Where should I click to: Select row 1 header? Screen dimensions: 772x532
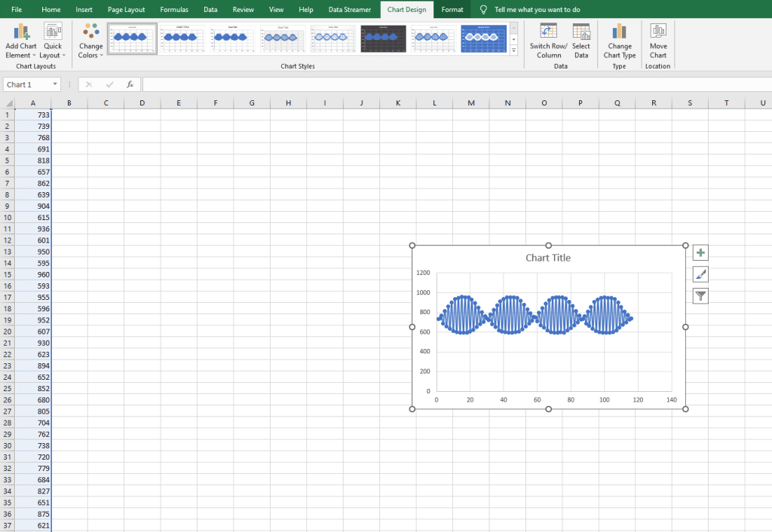tap(7, 115)
